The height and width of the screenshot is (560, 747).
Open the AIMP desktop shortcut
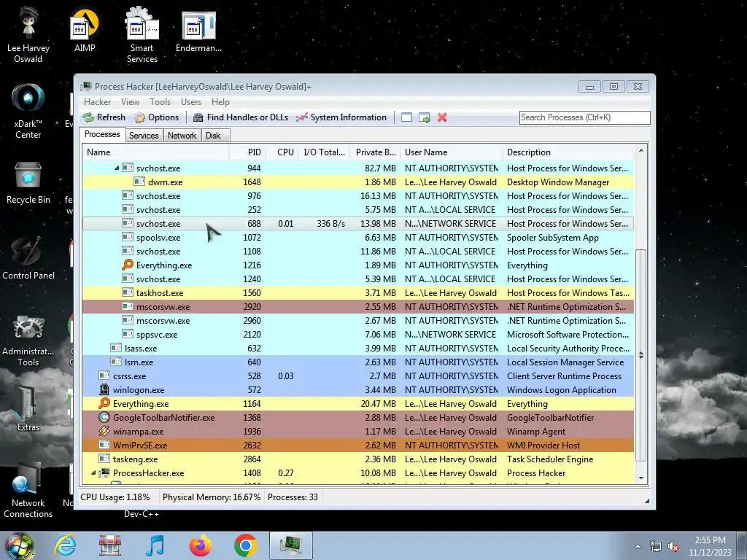pos(85,31)
